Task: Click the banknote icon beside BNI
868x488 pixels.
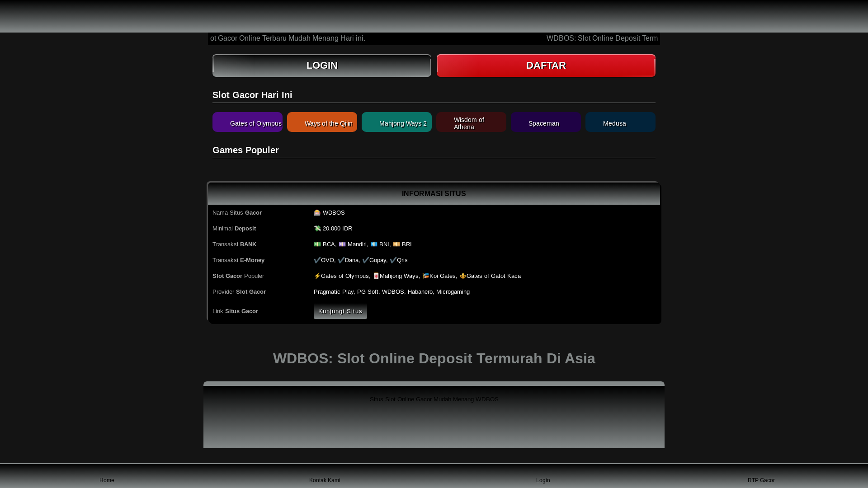Action: (x=374, y=244)
